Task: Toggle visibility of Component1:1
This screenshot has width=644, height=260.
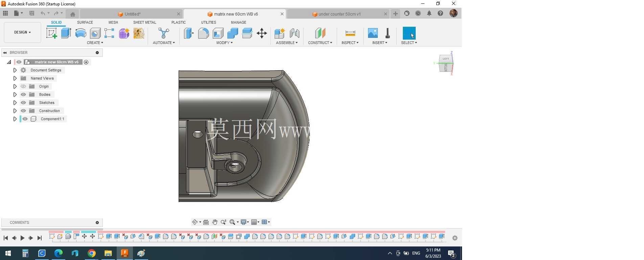Action: pyautogui.click(x=25, y=119)
